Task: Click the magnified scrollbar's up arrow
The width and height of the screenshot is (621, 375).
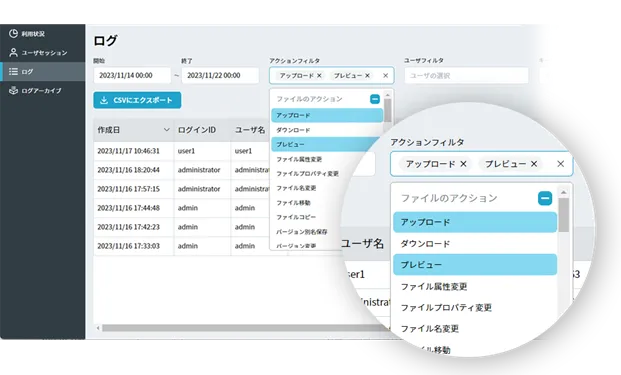Action: click(x=564, y=192)
